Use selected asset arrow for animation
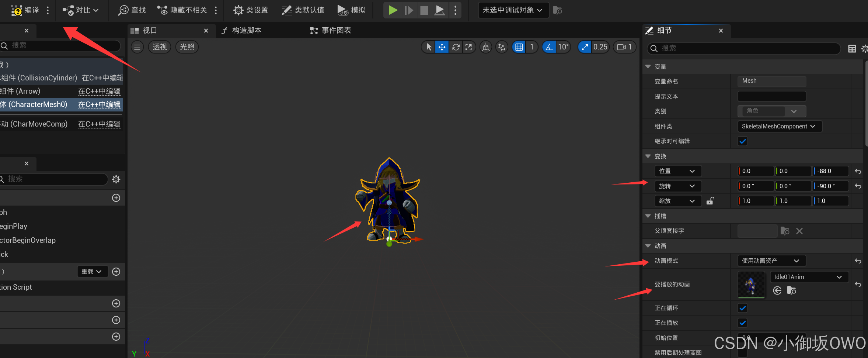The image size is (868, 358). (x=777, y=291)
